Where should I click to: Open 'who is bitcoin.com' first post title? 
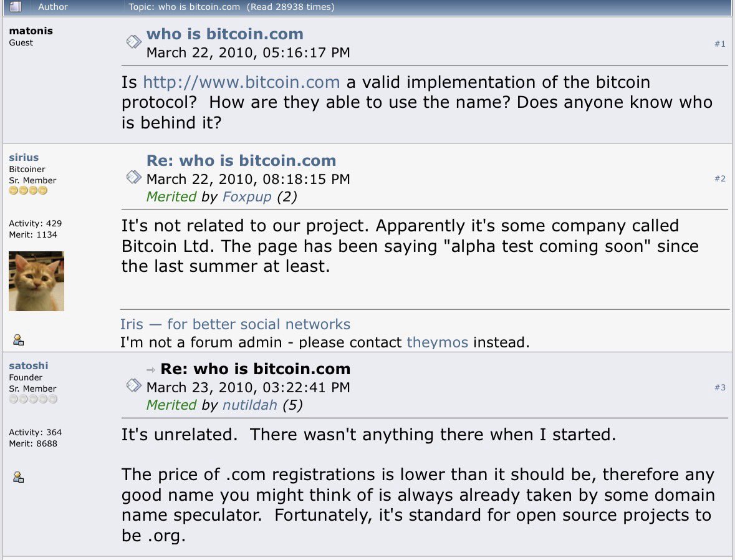(x=224, y=34)
